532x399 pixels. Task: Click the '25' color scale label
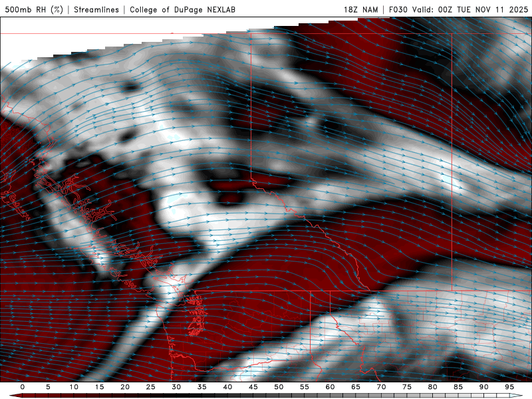tap(151, 387)
